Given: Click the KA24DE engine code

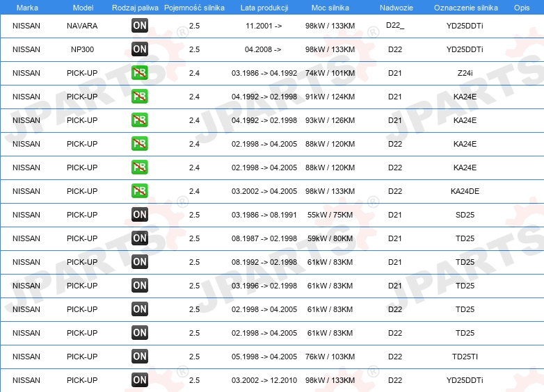Looking at the screenshot, I should pos(465,191).
